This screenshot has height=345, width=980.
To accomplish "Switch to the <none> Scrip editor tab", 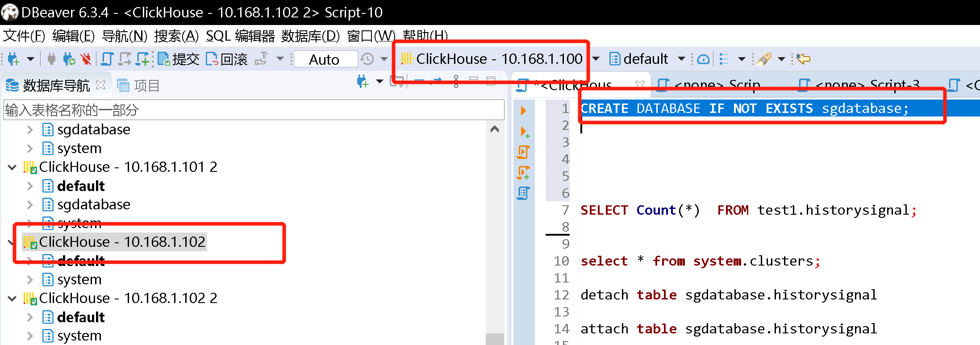I will 709,85.
